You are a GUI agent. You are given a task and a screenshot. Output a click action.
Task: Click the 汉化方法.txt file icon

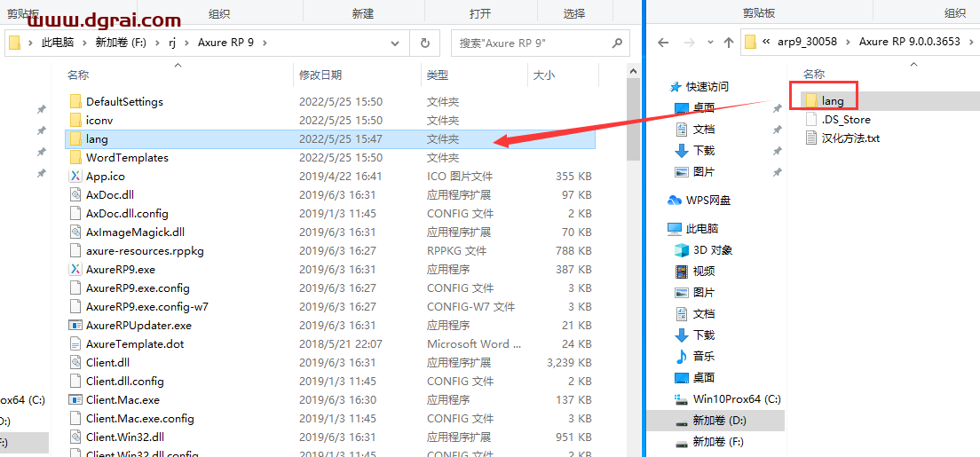pyautogui.click(x=811, y=138)
